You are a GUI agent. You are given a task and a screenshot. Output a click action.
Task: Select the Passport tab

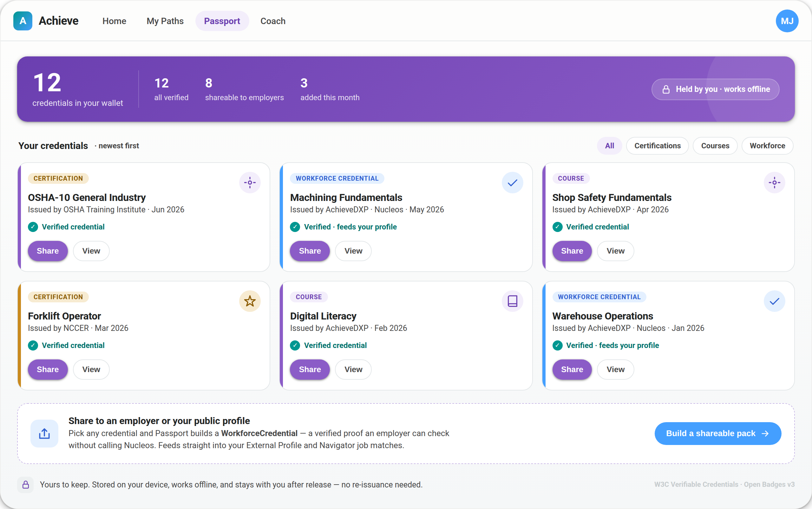click(x=222, y=21)
